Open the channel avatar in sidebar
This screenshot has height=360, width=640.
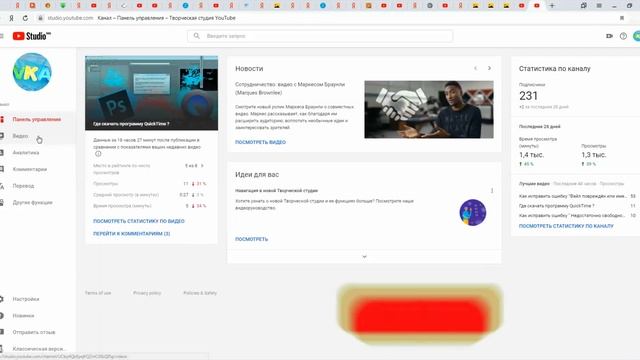point(32,72)
